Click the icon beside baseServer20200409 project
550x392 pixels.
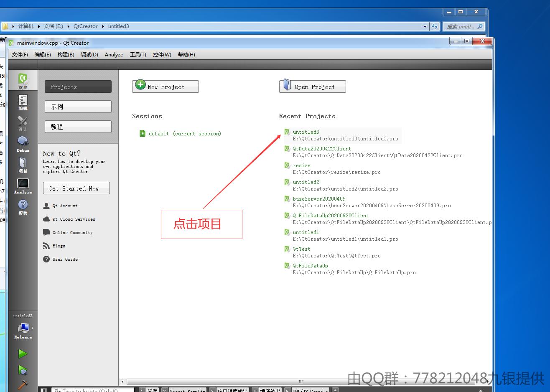tap(287, 199)
